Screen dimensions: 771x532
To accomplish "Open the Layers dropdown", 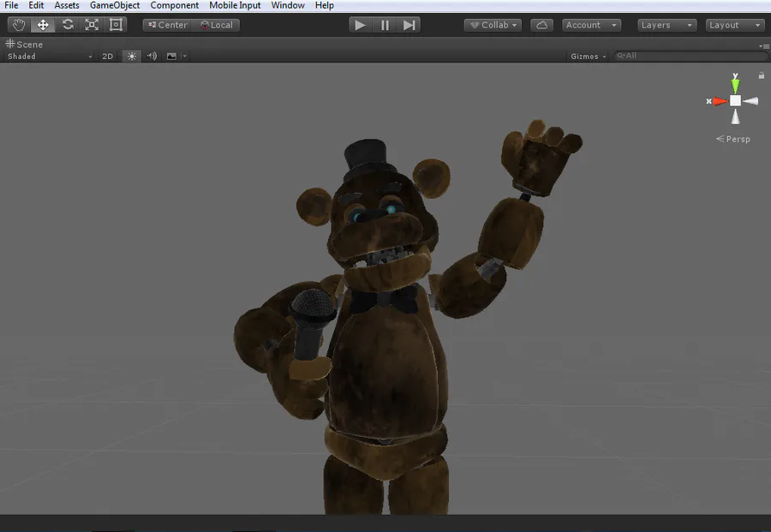I will [666, 25].
